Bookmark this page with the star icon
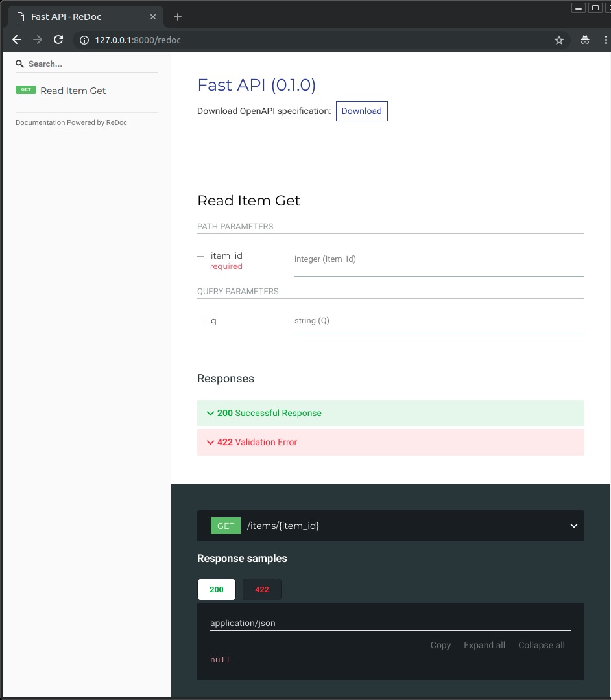This screenshot has width=611, height=700. (x=559, y=40)
